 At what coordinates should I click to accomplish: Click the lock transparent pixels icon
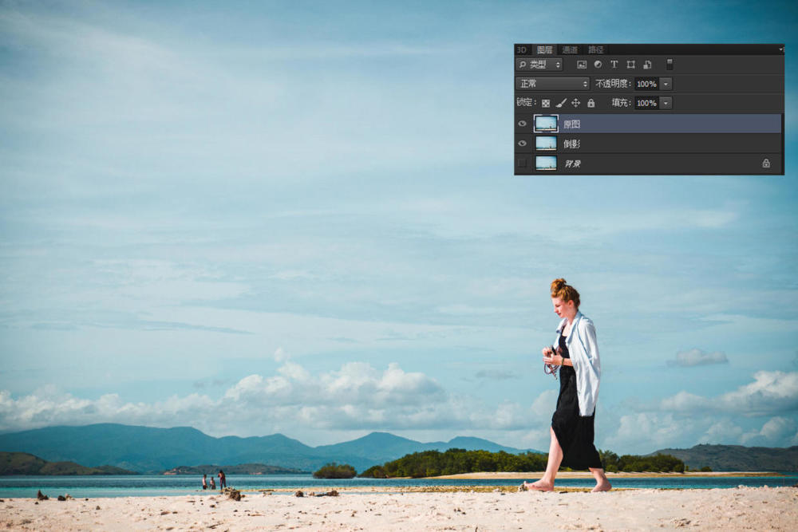pos(546,103)
